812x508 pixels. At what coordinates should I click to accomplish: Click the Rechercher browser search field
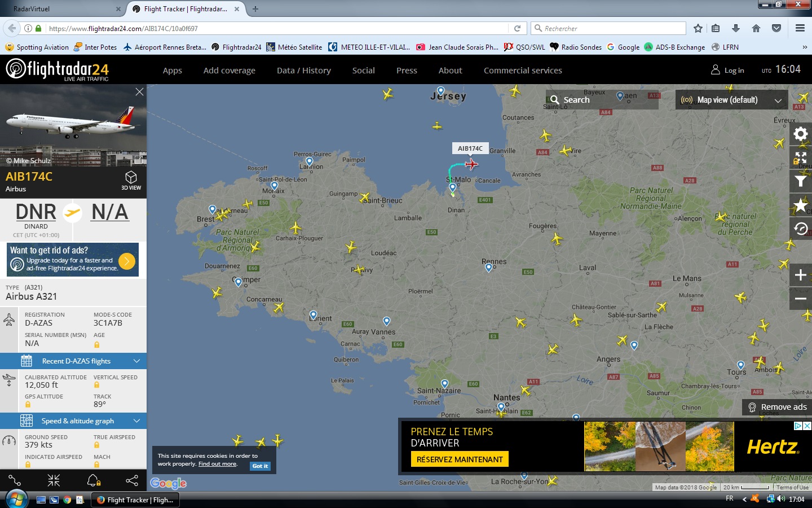[x=608, y=28]
